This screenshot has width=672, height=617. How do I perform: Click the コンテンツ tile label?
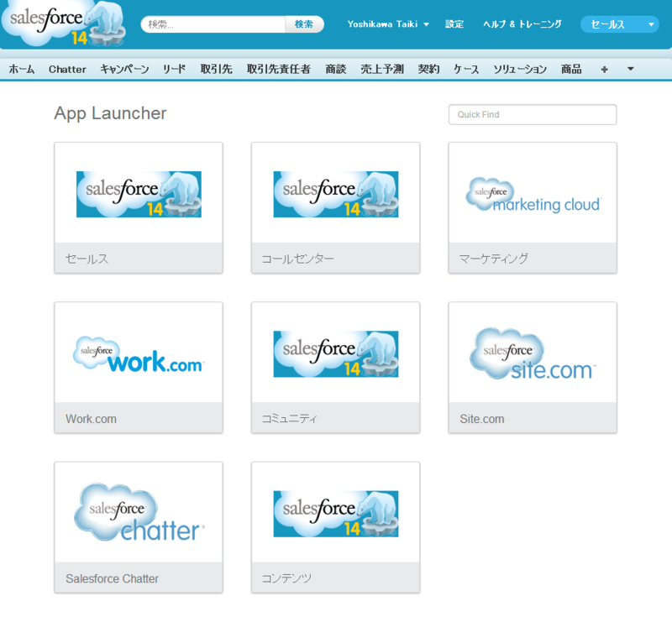286,578
